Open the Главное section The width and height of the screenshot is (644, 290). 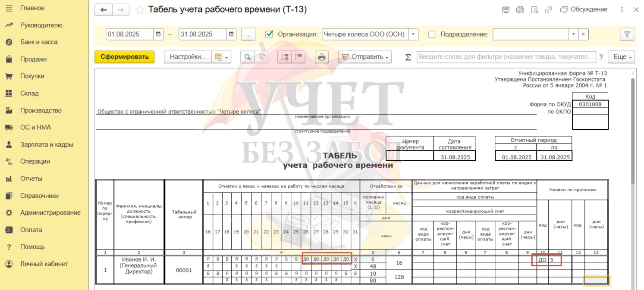pyautogui.click(x=32, y=8)
